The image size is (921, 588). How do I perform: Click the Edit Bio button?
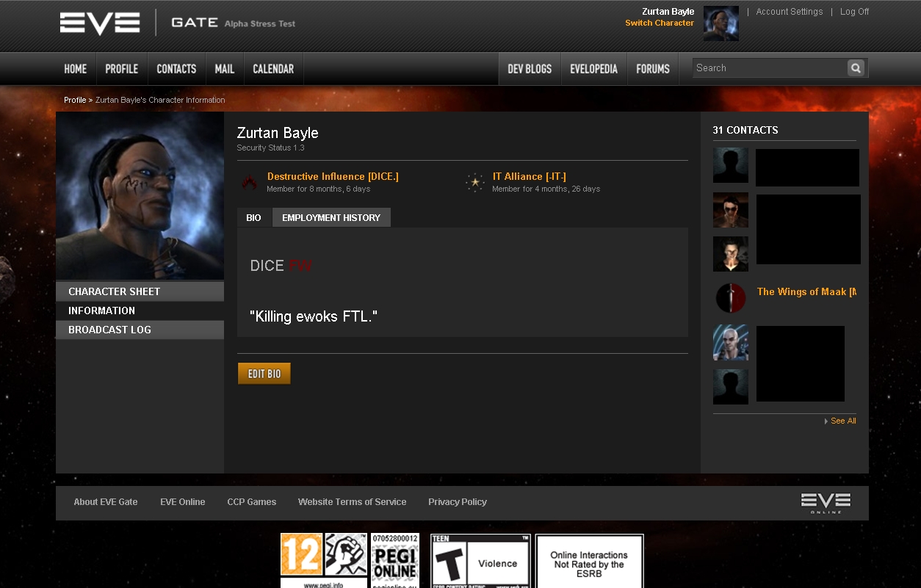click(x=264, y=374)
